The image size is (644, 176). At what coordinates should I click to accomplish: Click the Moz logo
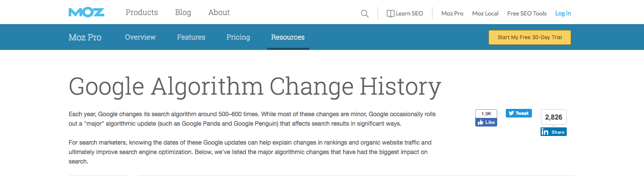(x=86, y=12)
